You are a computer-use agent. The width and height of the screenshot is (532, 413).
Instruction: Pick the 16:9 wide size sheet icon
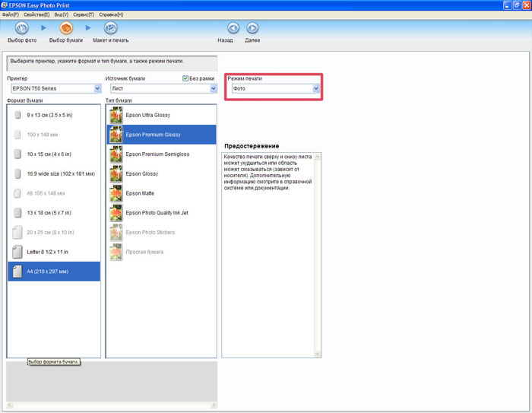tap(17, 173)
